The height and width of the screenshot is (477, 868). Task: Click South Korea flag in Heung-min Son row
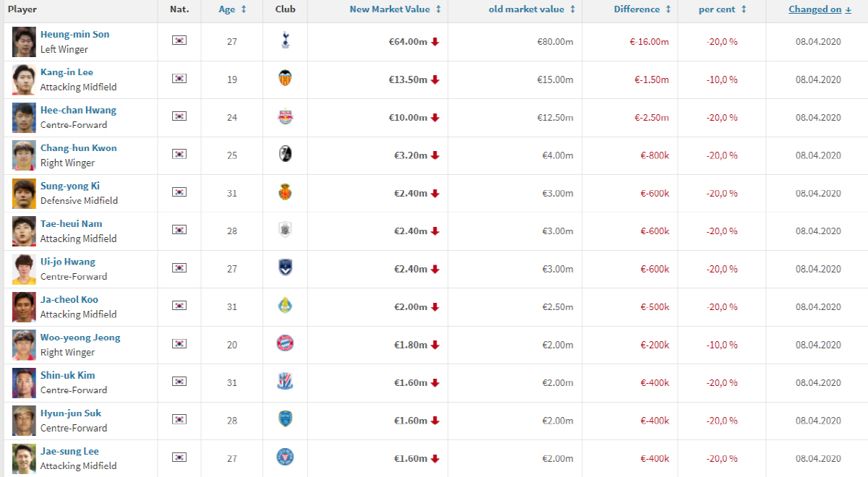179,40
